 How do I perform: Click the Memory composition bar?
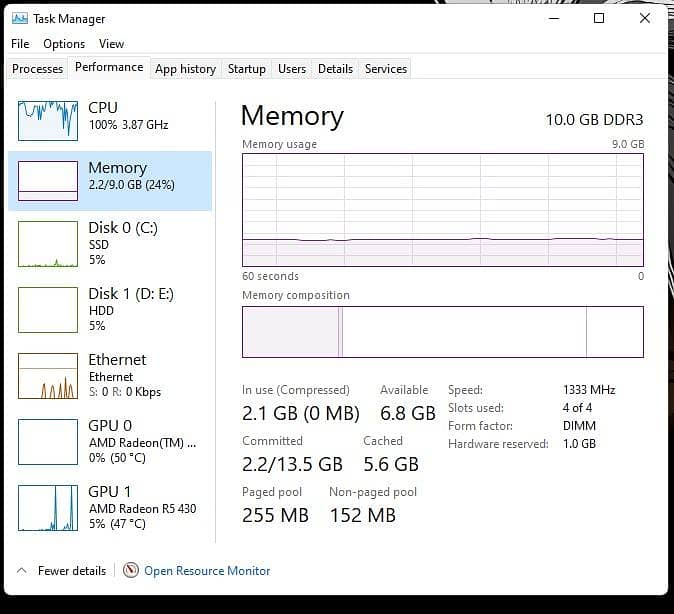[x=443, y=332]
